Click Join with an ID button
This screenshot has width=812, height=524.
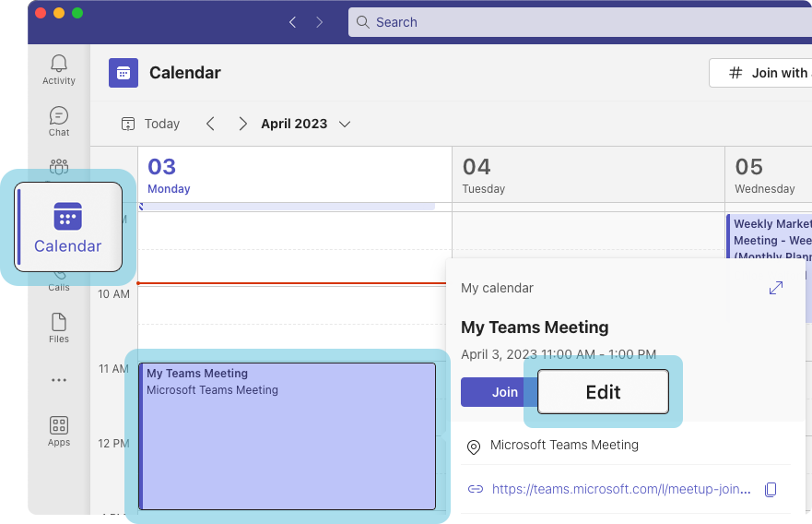(x=760, y=73)
